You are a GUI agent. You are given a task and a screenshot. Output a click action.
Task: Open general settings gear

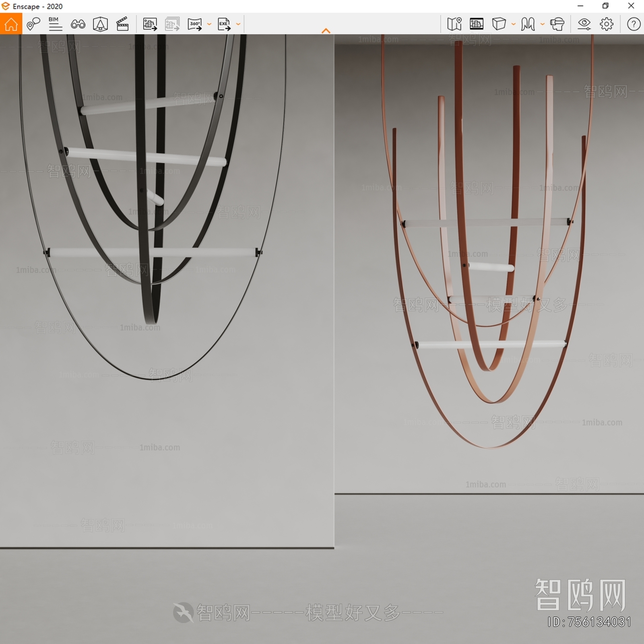point(607,24)
